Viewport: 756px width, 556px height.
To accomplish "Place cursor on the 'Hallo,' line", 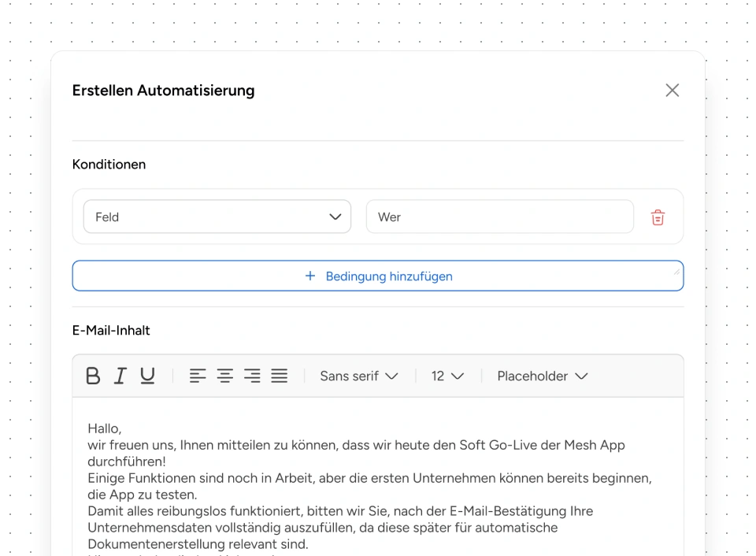I will (x=105, y=429).
